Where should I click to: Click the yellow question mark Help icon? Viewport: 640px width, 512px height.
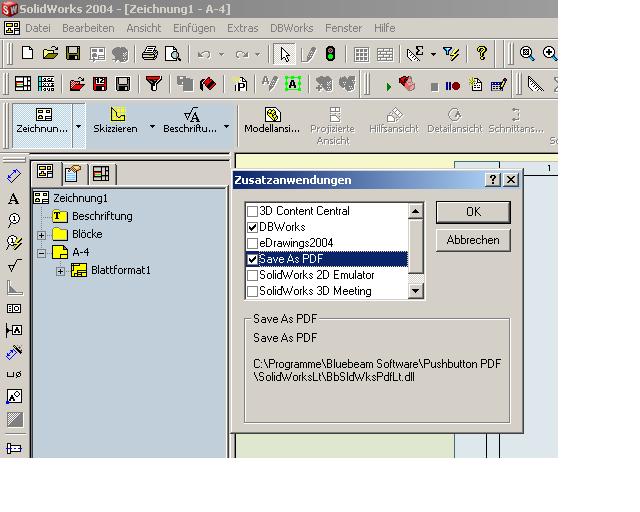tap(482, 53)
